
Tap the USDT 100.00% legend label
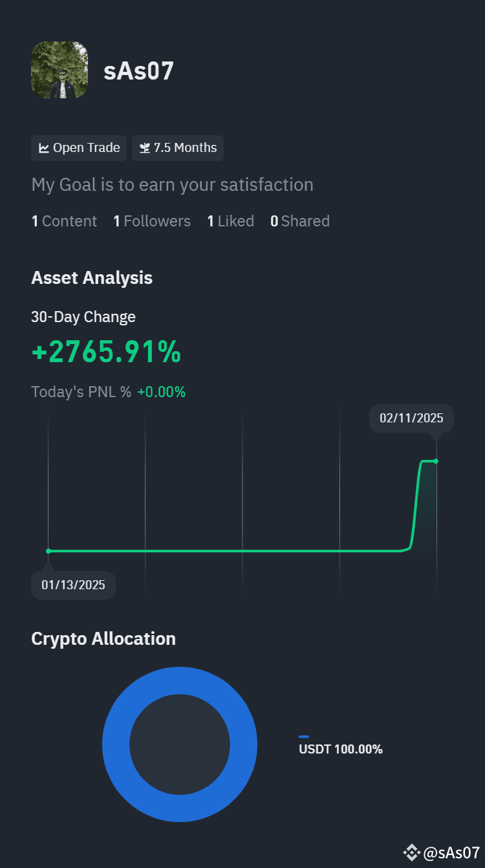click(341, 750)
